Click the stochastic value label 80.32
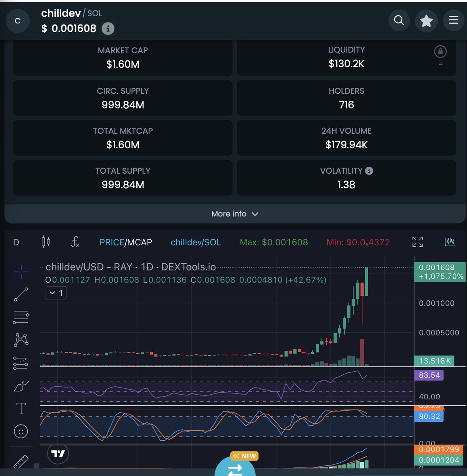Viewport: 467px width, 476px height. coord(429,416)
